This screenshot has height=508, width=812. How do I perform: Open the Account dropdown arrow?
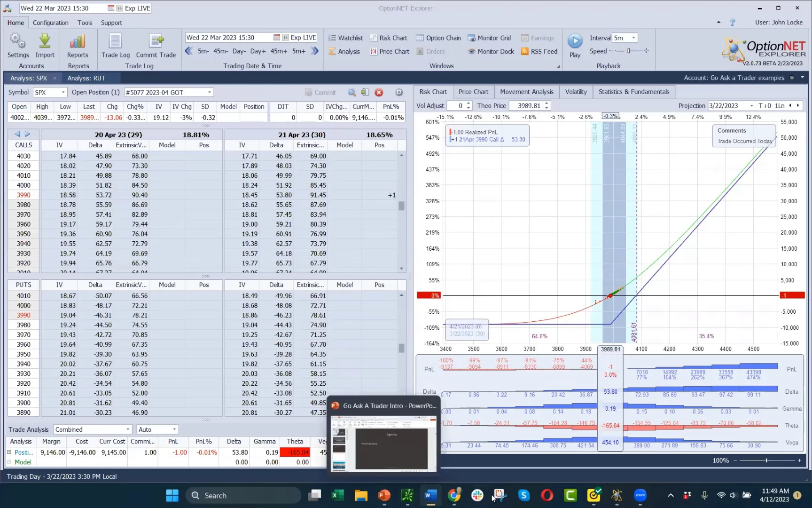[802, 78]
